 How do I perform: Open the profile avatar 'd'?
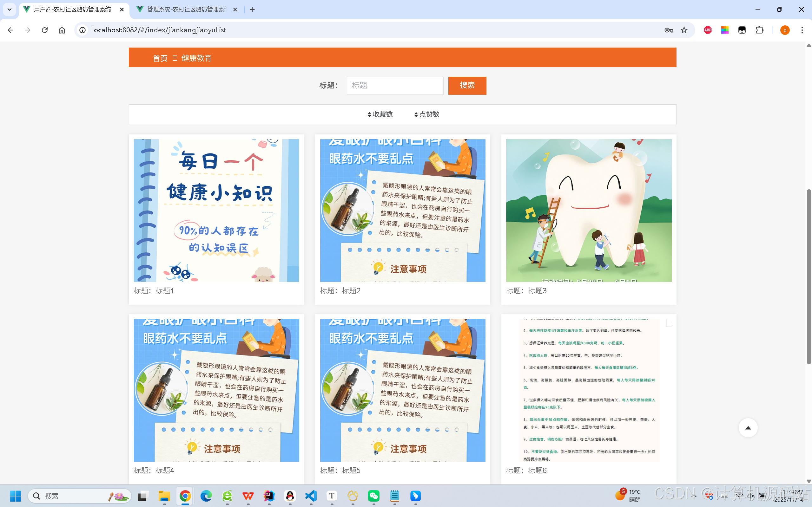click(785, 30)
